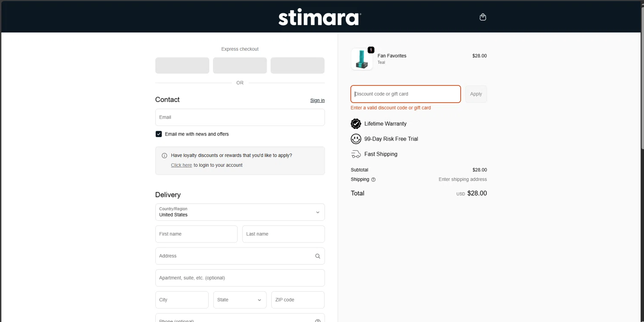Uncheck Email me with news and offers
The image size is (644, 322).
click(159, 134)
